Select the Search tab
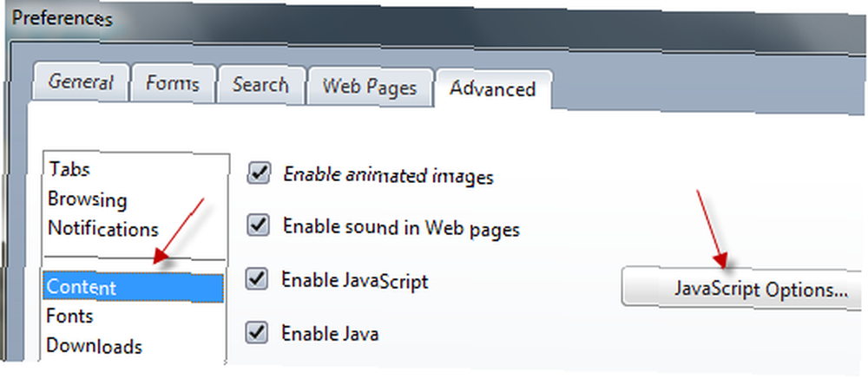The width and height of the screenshot is (868, 378). coord(260,85)
